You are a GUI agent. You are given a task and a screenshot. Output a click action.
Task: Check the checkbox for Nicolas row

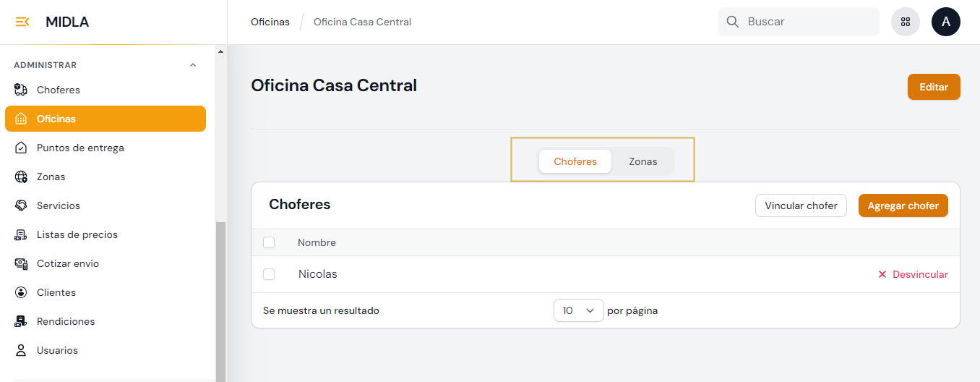point(269,274)
